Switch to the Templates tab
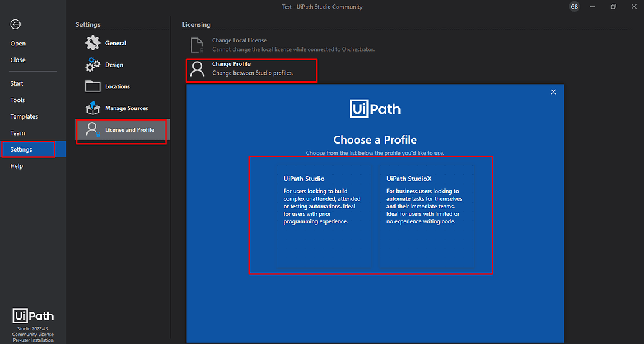644x344 pixels. tap(33, 116)
